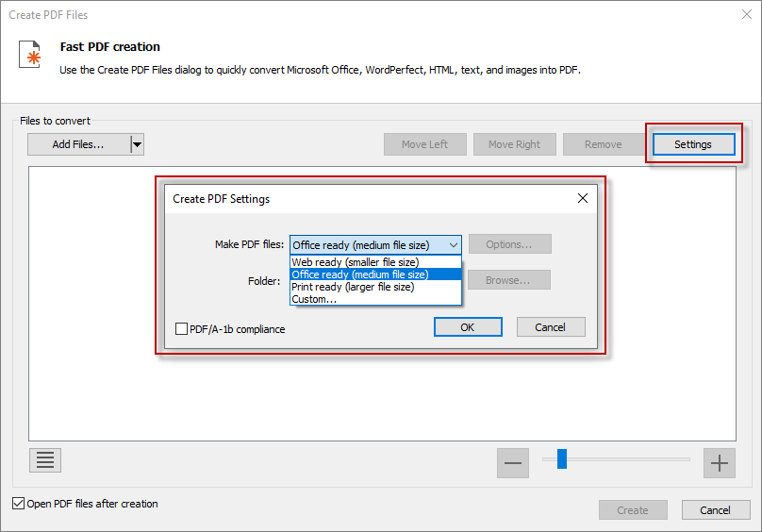The width and height of the screenshot is (762, 532).
Task: Expand the Add Files dropdown arrow
Action: point(137,144)
